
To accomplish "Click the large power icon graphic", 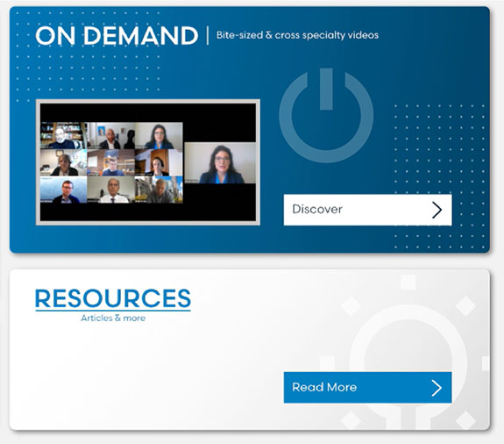I will [x=326, y=115].
